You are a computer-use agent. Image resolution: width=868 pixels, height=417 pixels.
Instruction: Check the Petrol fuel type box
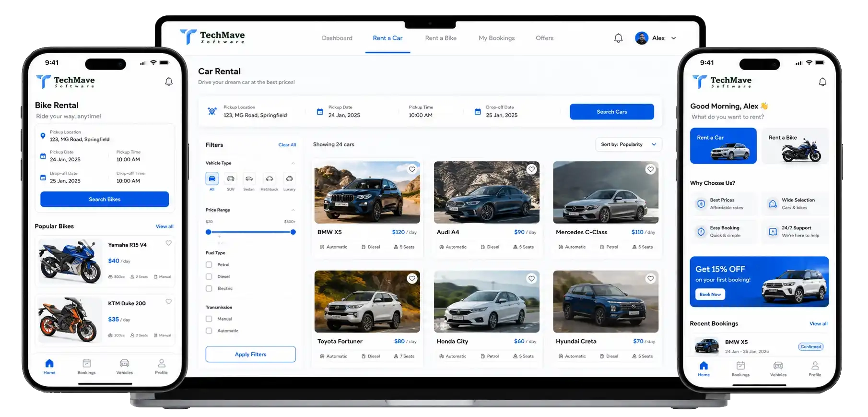[x=209, y=264]
